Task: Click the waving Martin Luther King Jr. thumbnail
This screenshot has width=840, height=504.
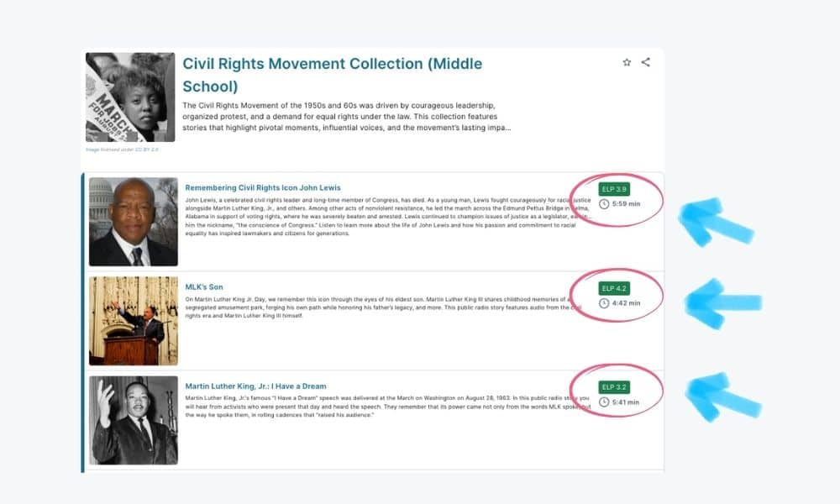Action: coord(134,421)
